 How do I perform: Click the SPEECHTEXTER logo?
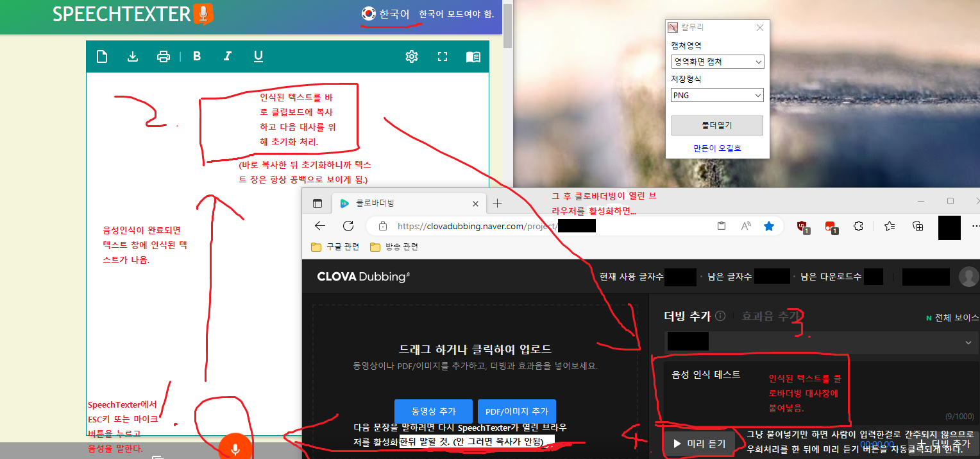(x=133, y=13)
